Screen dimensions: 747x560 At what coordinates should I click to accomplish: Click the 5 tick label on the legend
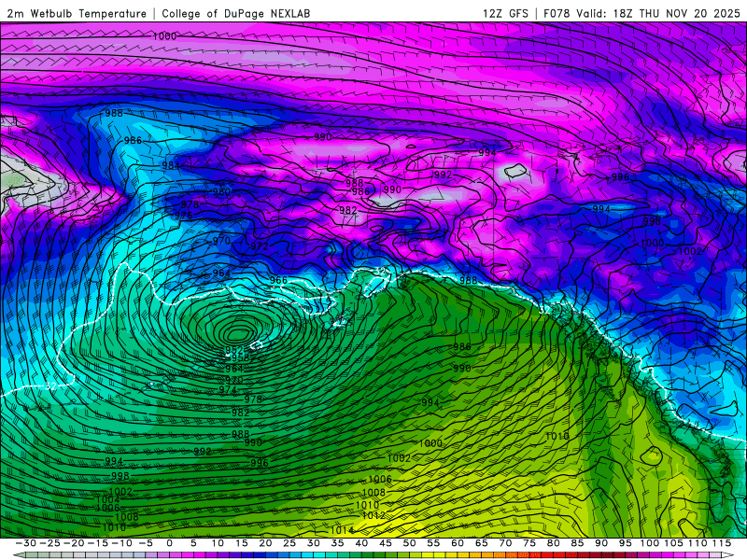tap(193, 543)
